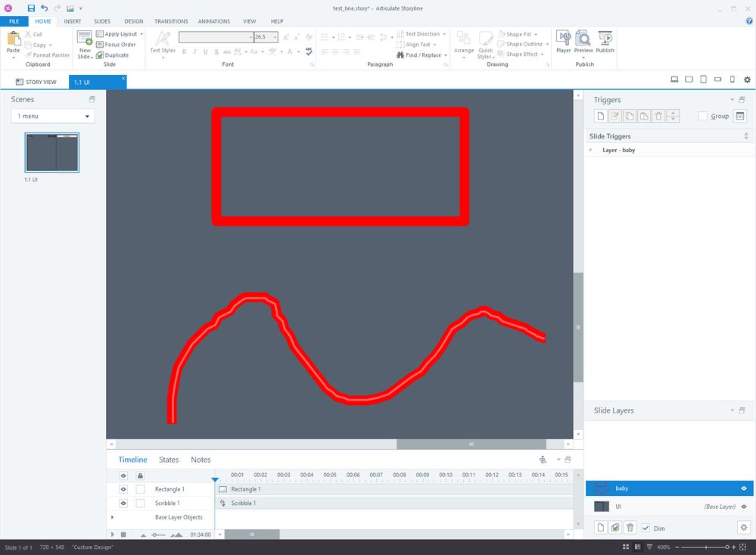Open the font size dropdown
Viewport: 756px width, 555px height.
point(275,37)
